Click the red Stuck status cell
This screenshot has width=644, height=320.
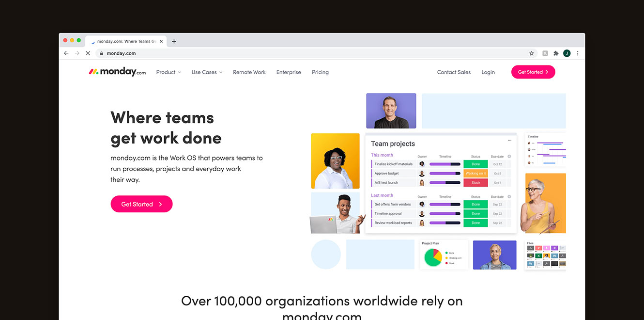[x=475, y=183]
